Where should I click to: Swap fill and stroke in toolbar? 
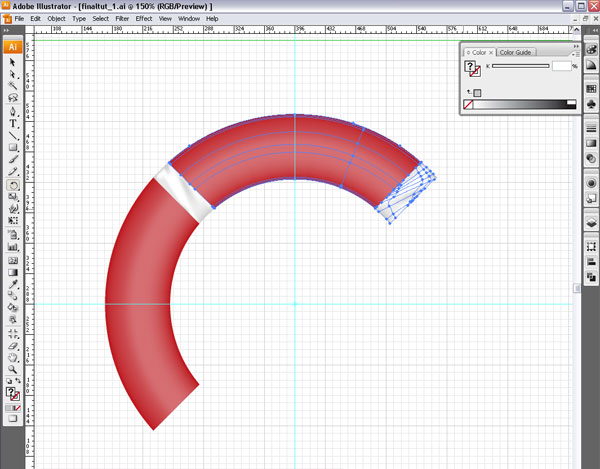18,381
